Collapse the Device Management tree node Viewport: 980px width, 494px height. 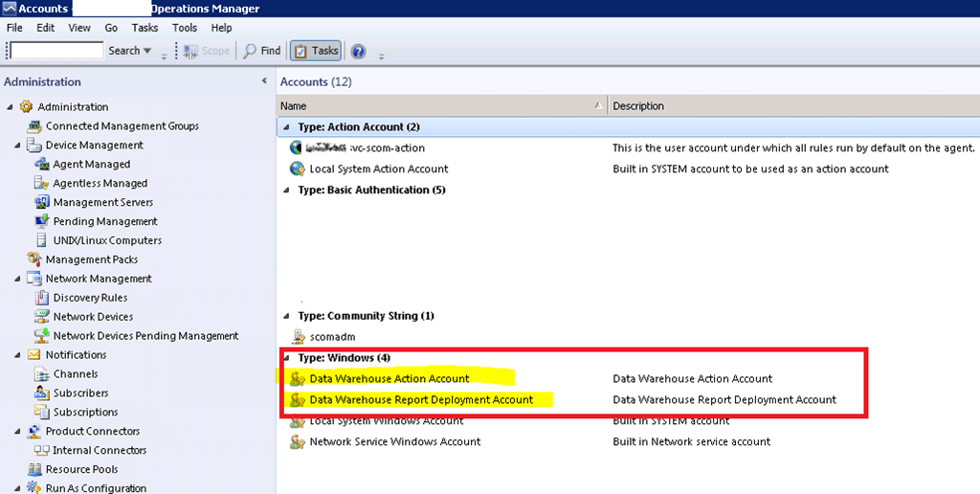(17, 146)
